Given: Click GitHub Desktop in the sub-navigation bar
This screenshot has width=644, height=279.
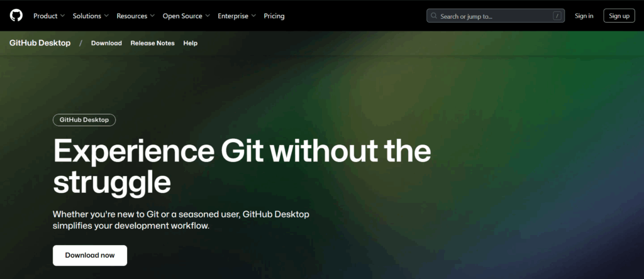Looking at the screenshot, I should pos(40,43).
